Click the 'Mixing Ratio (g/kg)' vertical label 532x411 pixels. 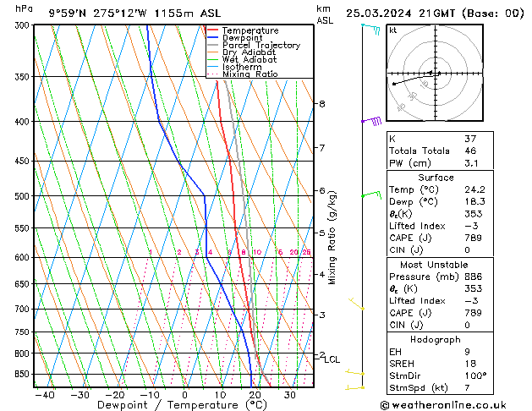coord(332,238)
